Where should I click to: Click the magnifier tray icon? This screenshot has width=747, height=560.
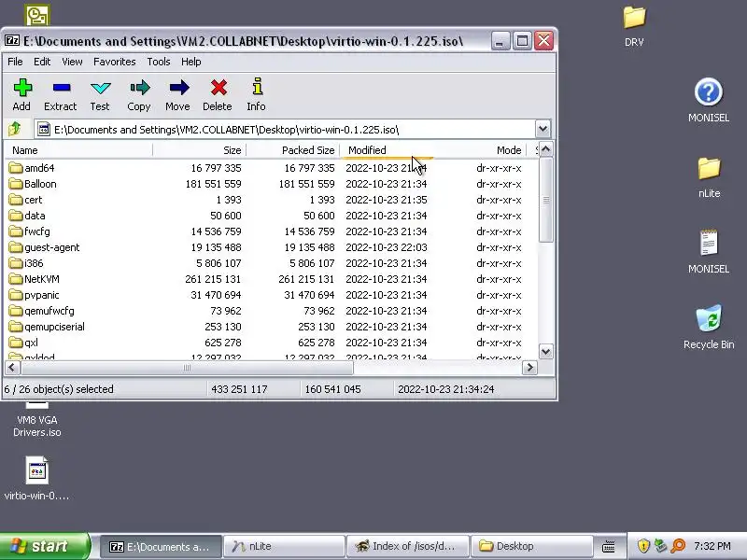pos(678,546)
